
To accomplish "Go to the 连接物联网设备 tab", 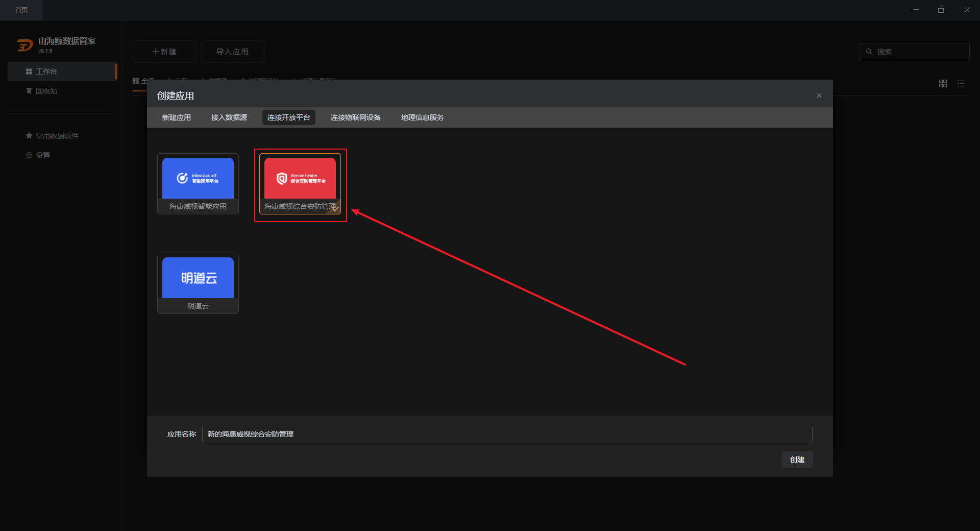I will [356, 117].
